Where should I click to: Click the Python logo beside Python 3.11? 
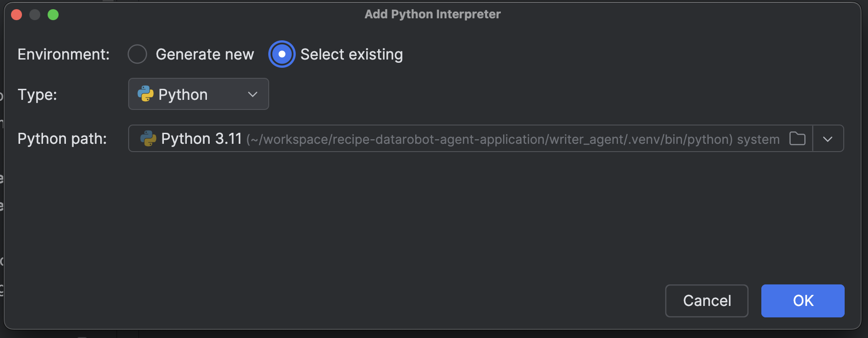point(148,138)
